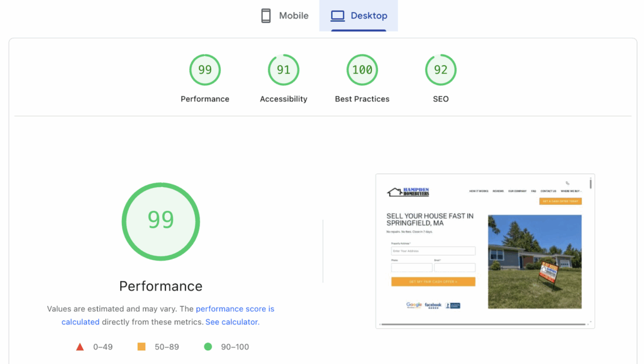
Task: Click the Hampden Homebuyers logo
Action: click(409, 191)
